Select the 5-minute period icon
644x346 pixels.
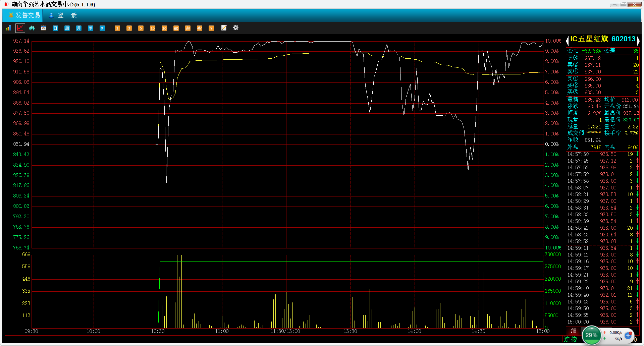tap(141, 28)
